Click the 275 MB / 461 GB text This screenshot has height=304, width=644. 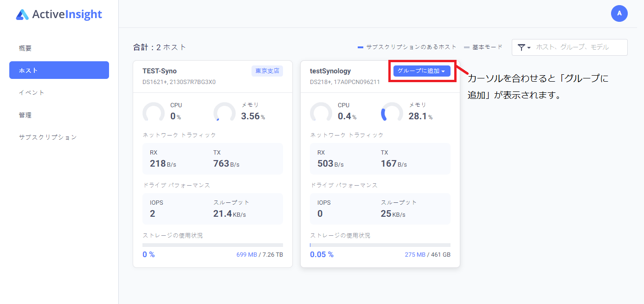(x=428, y=255)
